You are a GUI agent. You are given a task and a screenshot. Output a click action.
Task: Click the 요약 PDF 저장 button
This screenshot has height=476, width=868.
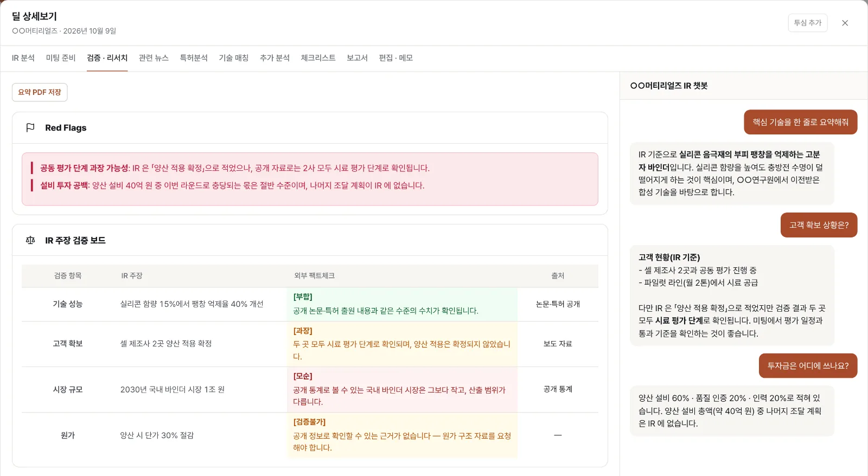[x=40, y=92]
